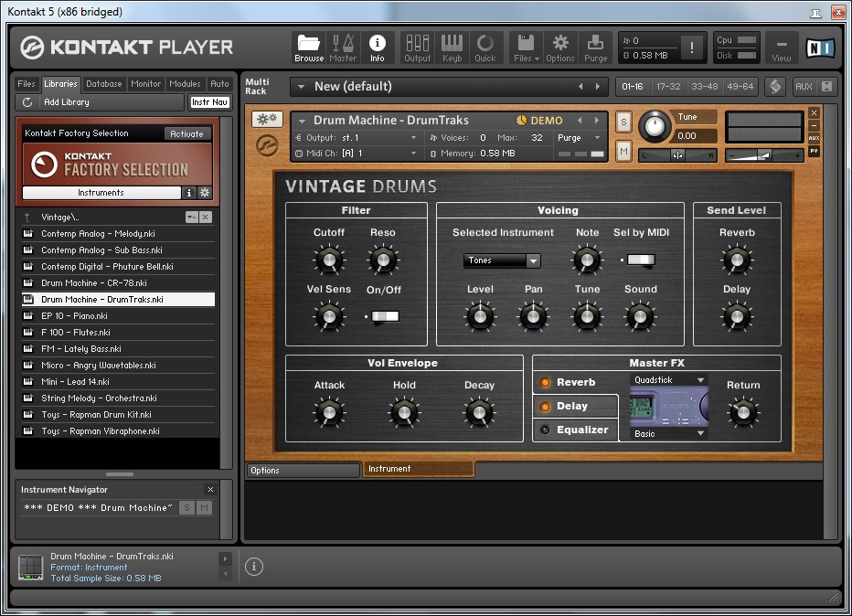Activate the Kontakt Factory Selection library

point(186,133)
